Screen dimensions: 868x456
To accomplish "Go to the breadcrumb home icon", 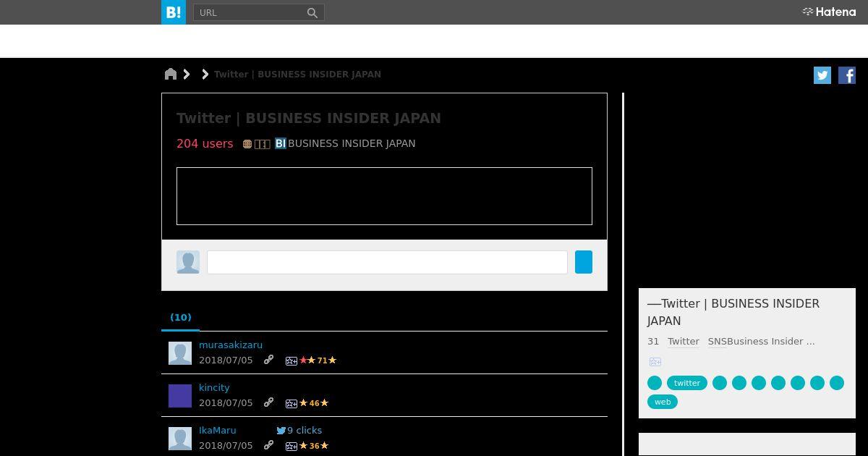I will (x=171, y=74).
